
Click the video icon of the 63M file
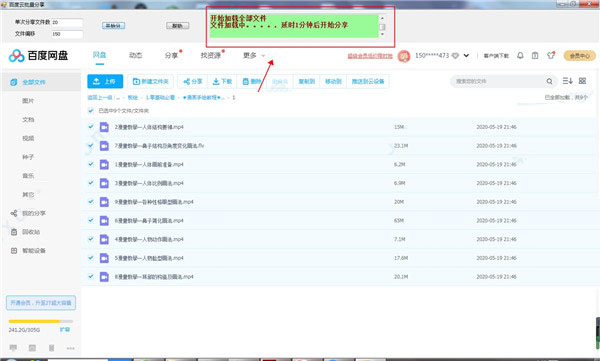pyautogui.click(x=104, y=221)
